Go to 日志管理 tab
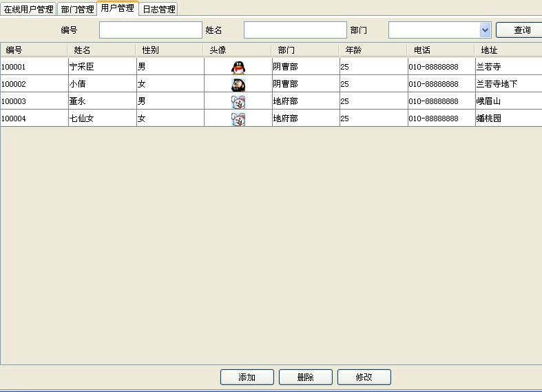This screenshot has width=542, height=392. coord(158,10)
